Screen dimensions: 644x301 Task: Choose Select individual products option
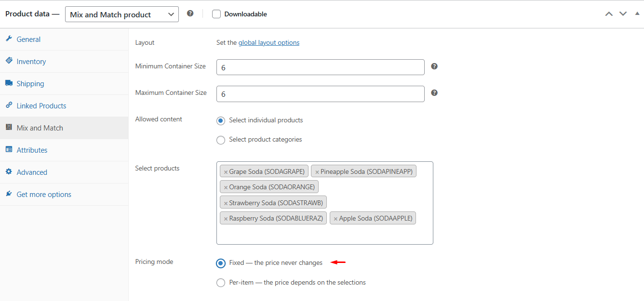click(221, 120)
